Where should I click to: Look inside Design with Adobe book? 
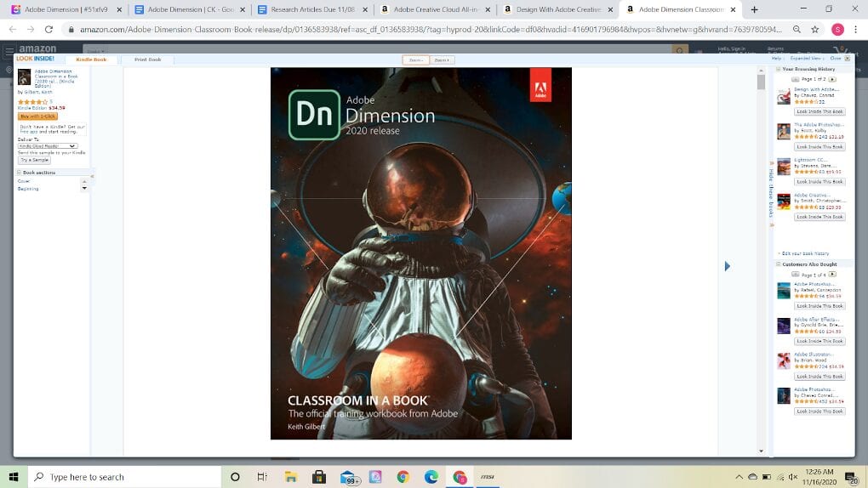[819, 111]
